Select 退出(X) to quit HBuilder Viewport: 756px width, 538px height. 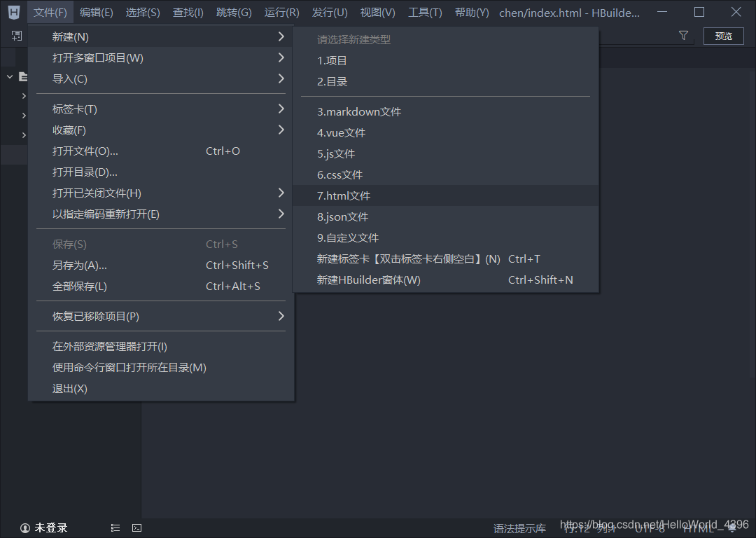click(x=161, y=388)
